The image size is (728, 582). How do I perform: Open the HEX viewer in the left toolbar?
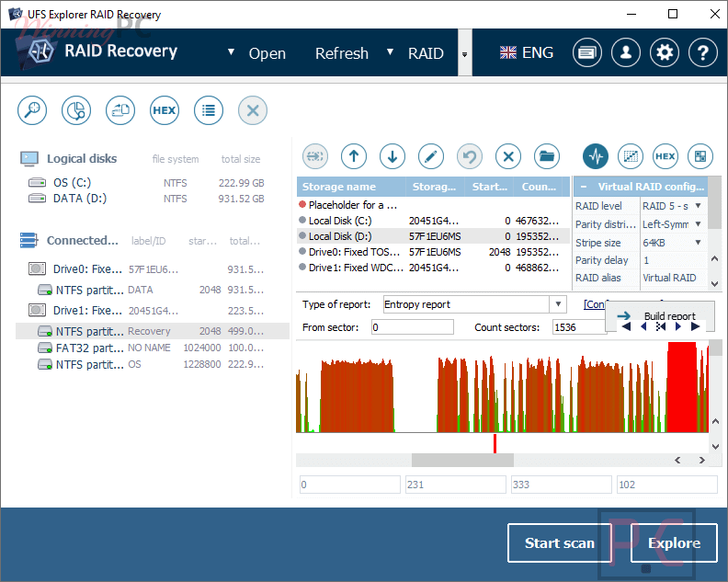[x=165, y=110]
